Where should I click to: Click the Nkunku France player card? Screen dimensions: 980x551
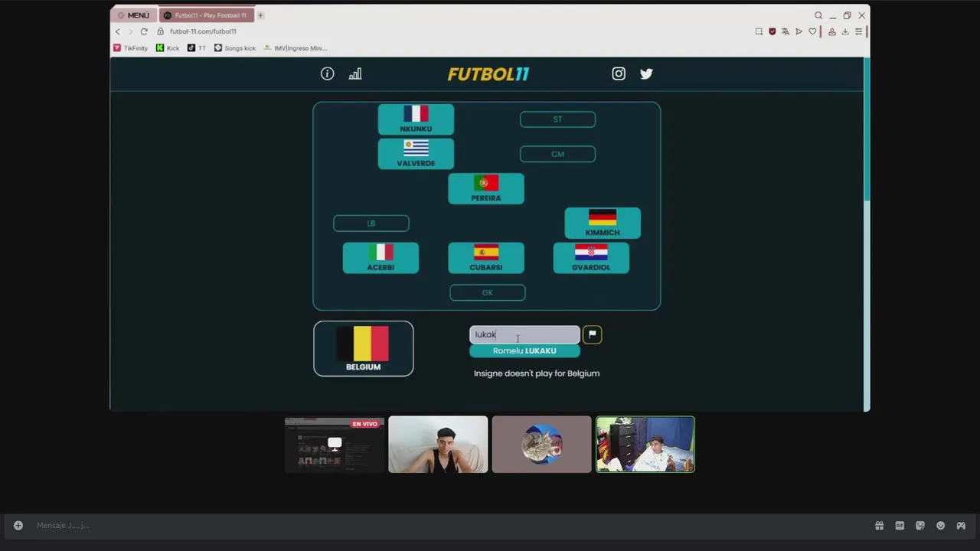[x=416, y=119]
